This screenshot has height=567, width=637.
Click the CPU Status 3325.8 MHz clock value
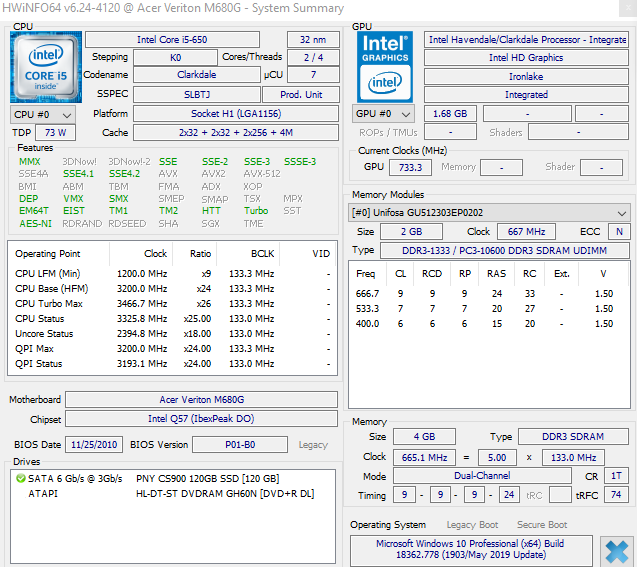(142, 319)
